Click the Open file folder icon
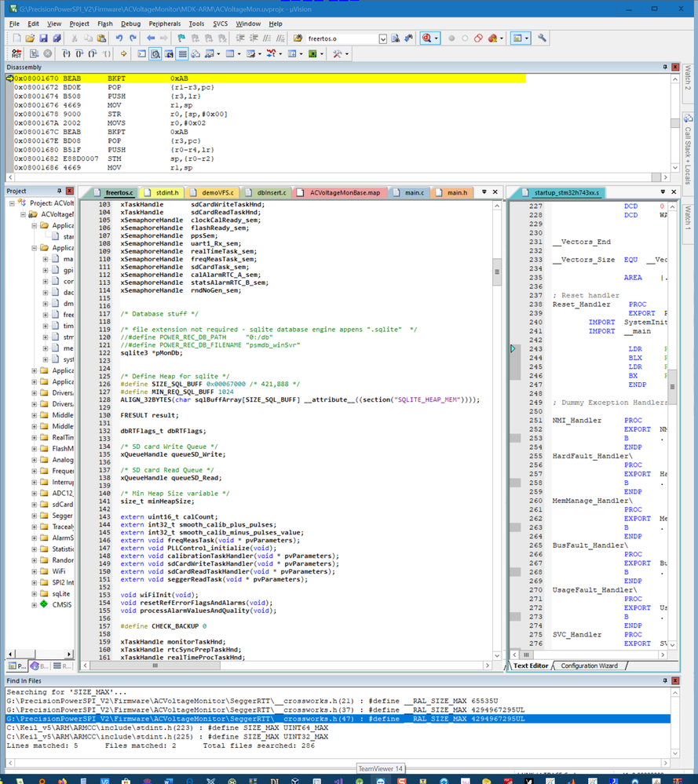Screen dimensions: 698x784 click(30, 38)
